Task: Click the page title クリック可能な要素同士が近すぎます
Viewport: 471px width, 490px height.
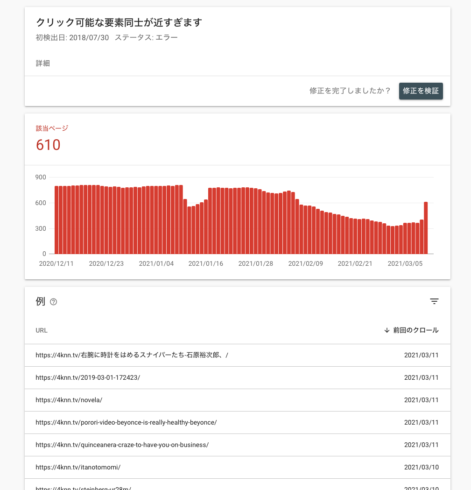Action: (119, 22)
